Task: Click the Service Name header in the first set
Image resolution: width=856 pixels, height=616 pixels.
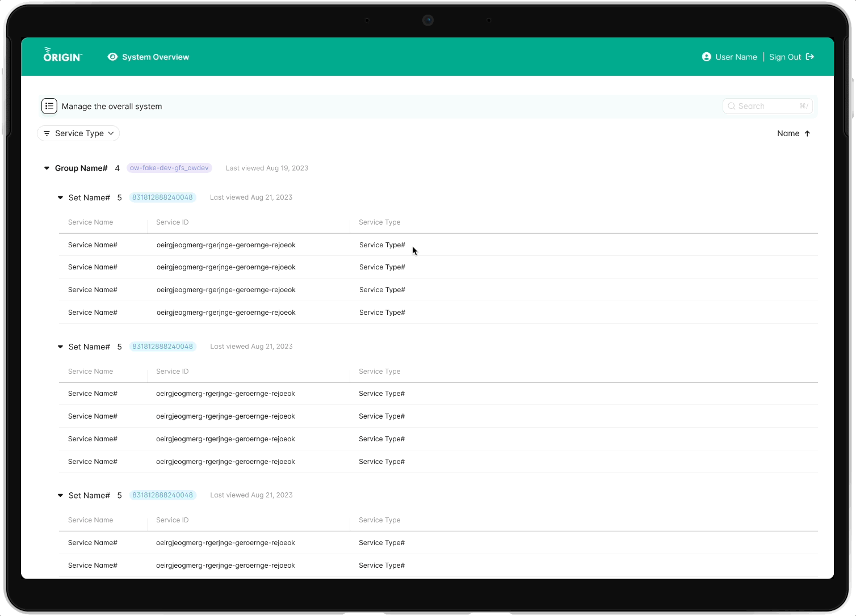Action: coord(91,222)
